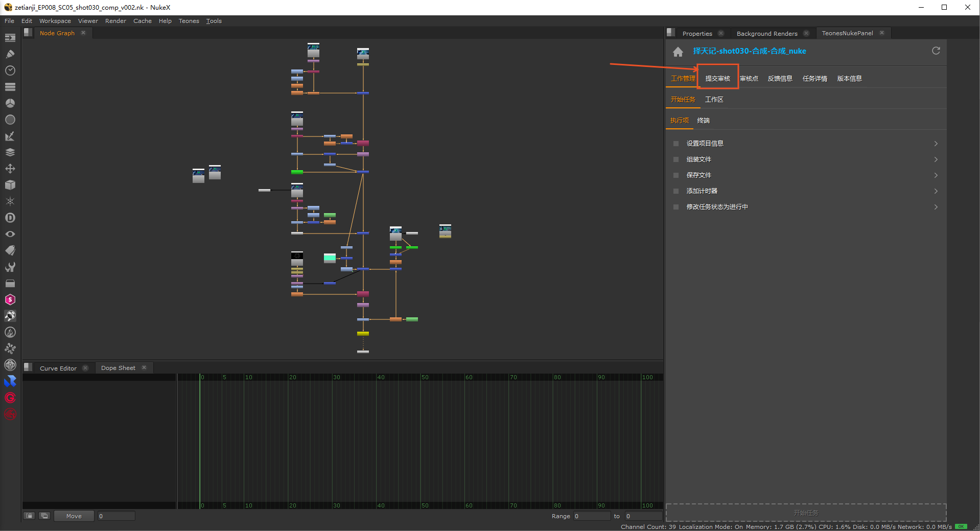Open the Time nodes clock icon
Viewport: 980px width, 531px height.
point(10,71)
